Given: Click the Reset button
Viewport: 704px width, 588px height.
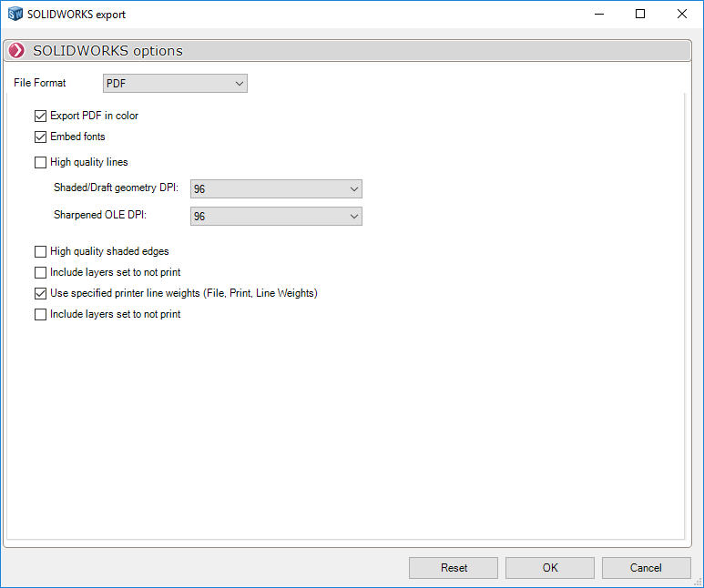Looking at the screenshot, I should pos(454,568).
